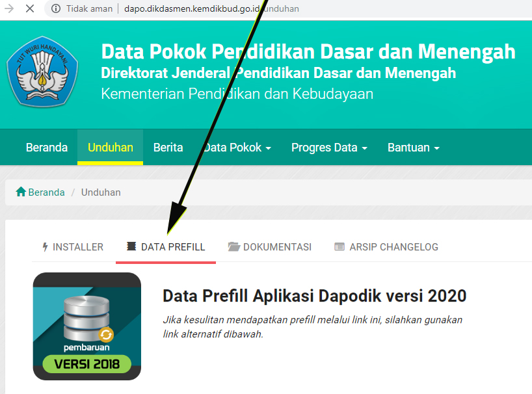Open site info via the circled-i icon
Screen dimensions: 532x394
56,8
